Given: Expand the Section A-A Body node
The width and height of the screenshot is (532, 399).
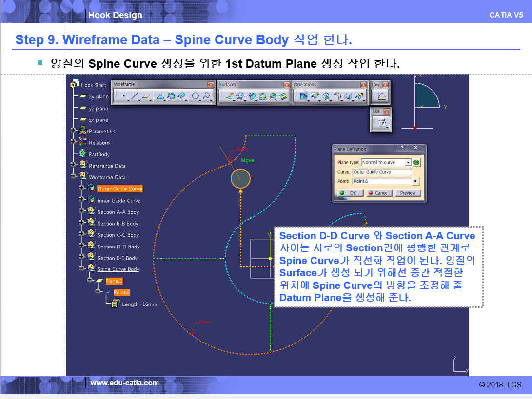Looking at the screenshot, I should [82, 212].
